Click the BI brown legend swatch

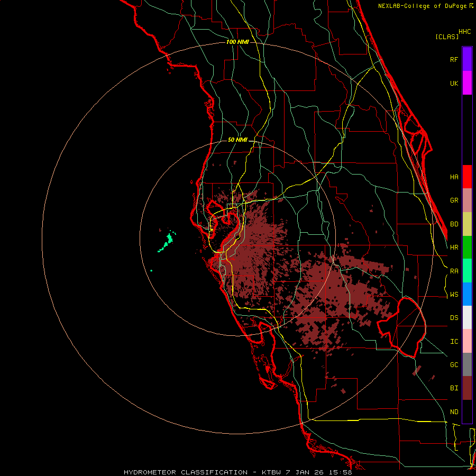[467, 388]
